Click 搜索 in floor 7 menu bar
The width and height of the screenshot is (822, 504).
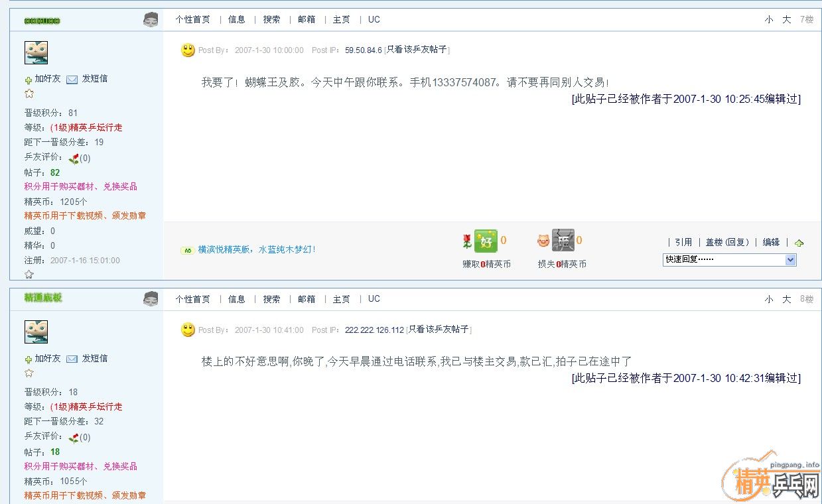click(x=271, y=20)
